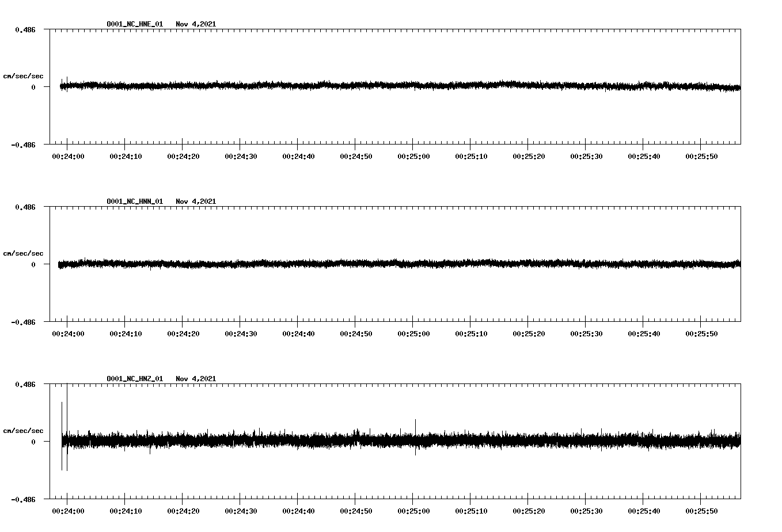Click the 00:25:00 time label under HNE plot

tap(413, 157)
